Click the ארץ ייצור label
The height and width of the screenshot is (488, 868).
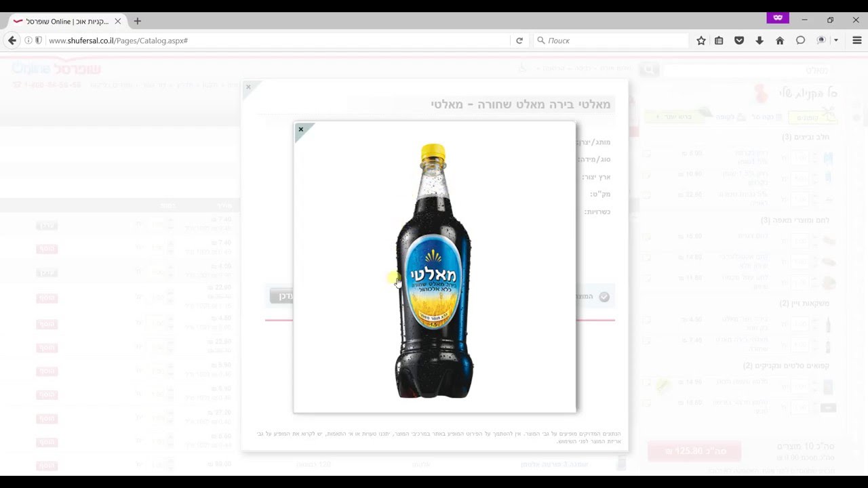(x=596, y=177)
